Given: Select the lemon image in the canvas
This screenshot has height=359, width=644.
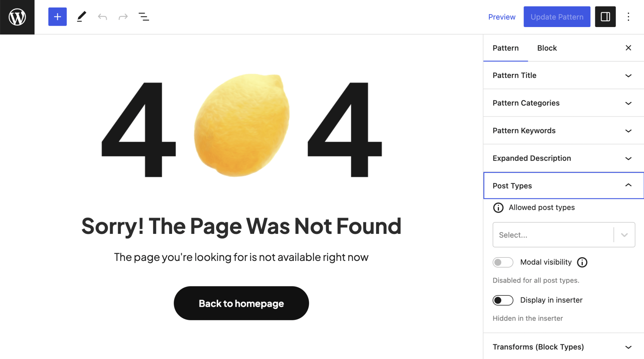Looking at the screenshot, I should (241, 125).
